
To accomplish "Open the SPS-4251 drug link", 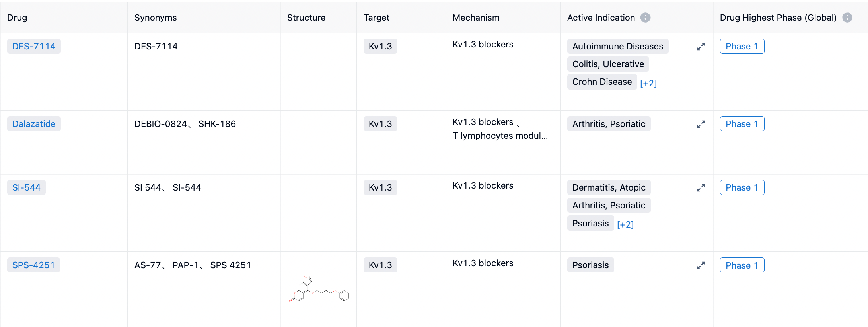I will point(33,265).
